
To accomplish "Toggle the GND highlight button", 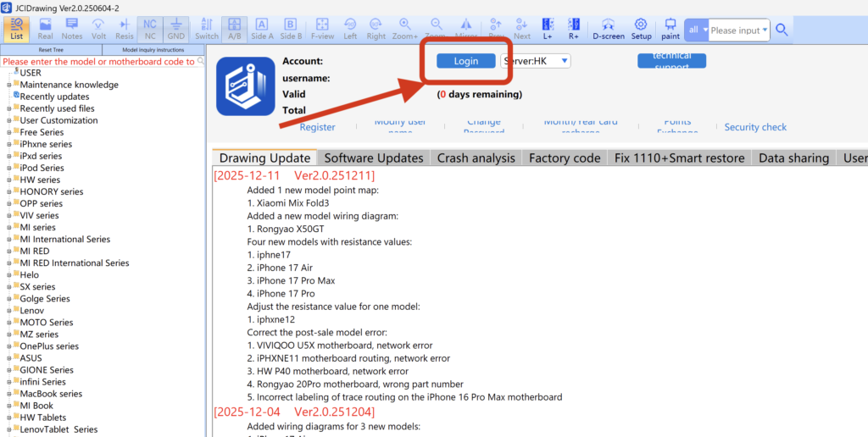I will click(176, 29).
